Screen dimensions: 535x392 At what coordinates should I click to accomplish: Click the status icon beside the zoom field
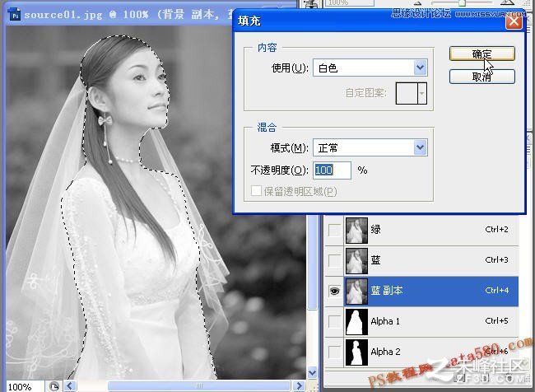54,386
